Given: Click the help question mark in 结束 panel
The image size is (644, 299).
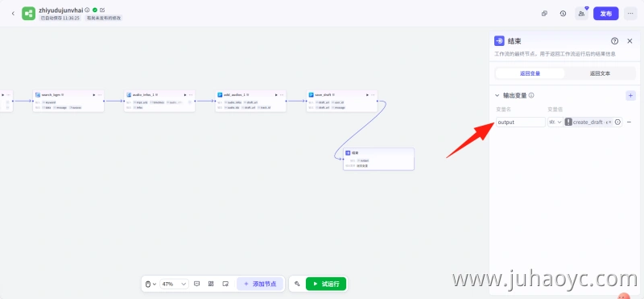Looking at the screenshot, I should tap(614, 41).
